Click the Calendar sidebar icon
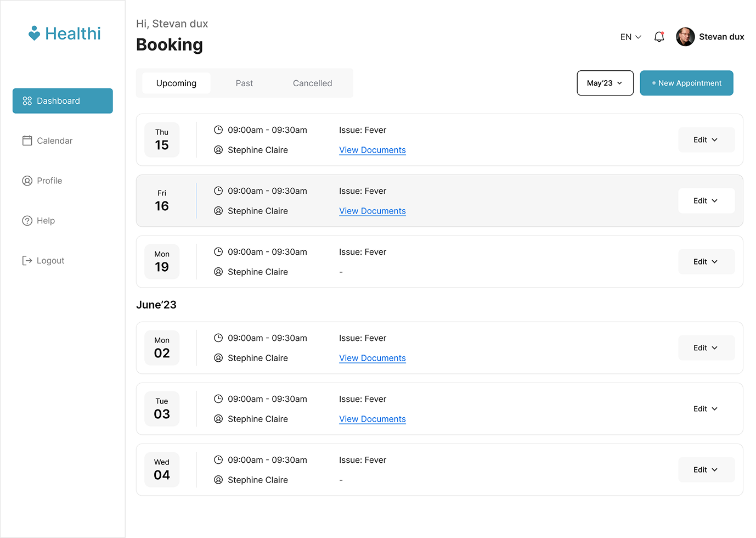 pyautogui.click(x=27, y=141)
